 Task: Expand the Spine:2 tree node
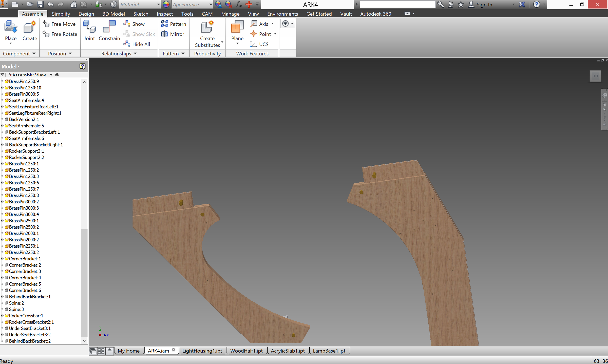pyautogui.click(x=2, y=303)
